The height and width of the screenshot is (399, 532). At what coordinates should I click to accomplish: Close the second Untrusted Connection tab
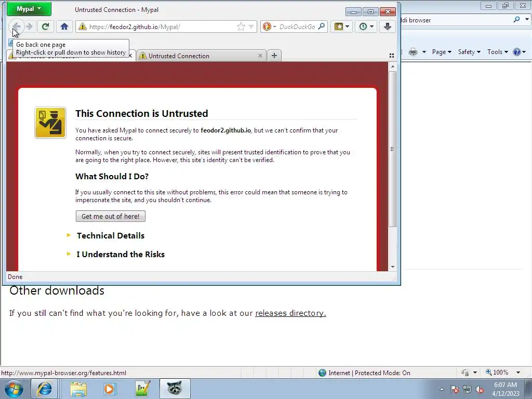pyautogui.click(x=260, y=56)
